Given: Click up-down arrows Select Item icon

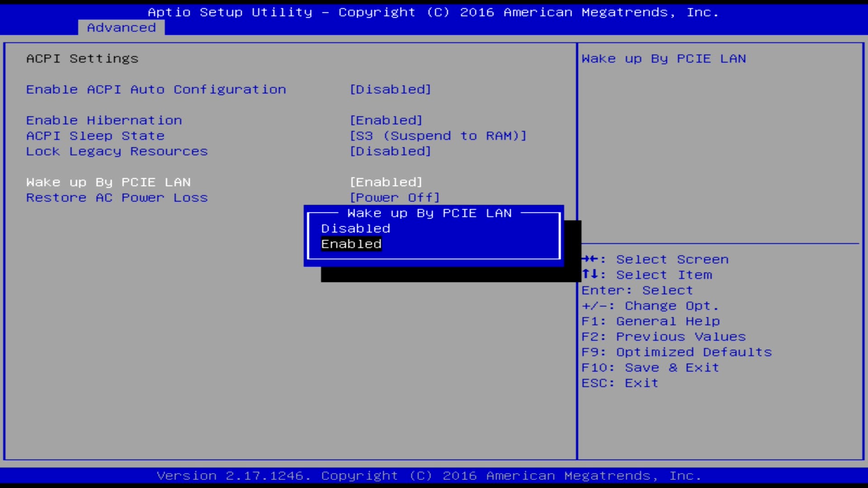Looking at the screenshot, I should point(590,274).
